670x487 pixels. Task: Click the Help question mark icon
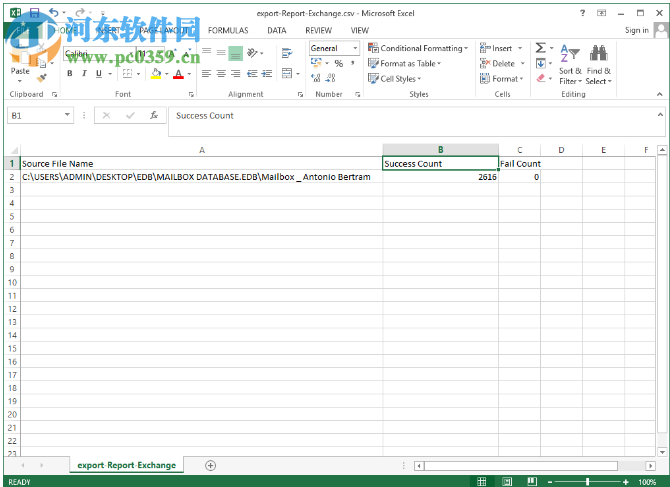[x=582, y=13]
